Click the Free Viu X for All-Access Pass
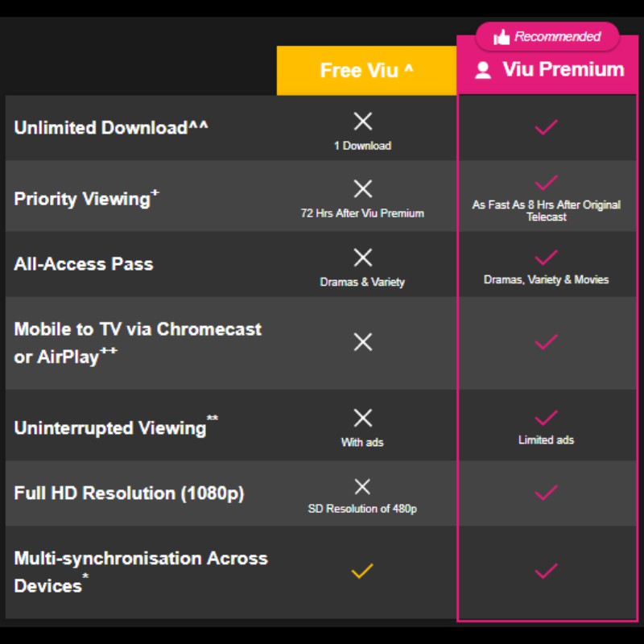The width and height of the screenshot is (644, 644). 363,258
